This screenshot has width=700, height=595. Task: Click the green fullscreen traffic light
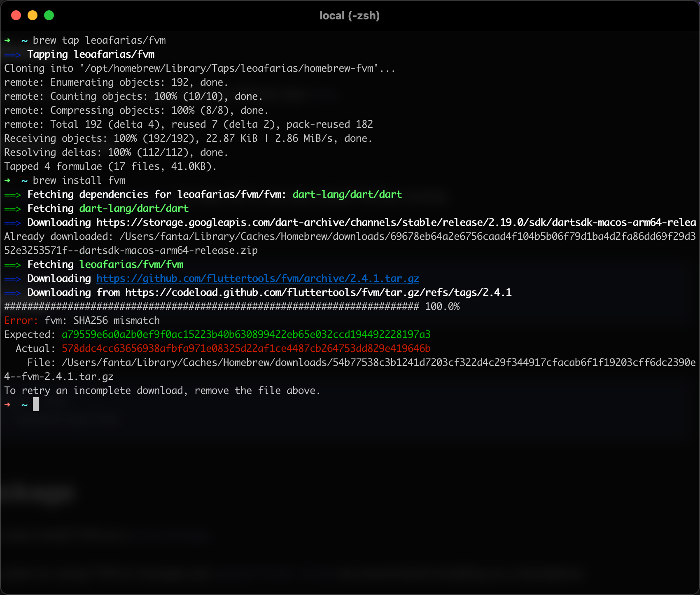(x=49, y=15)
